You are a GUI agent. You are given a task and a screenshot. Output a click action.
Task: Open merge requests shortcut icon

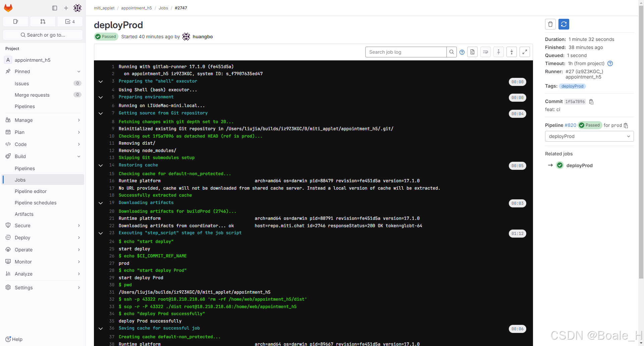(x=43, y=21)
